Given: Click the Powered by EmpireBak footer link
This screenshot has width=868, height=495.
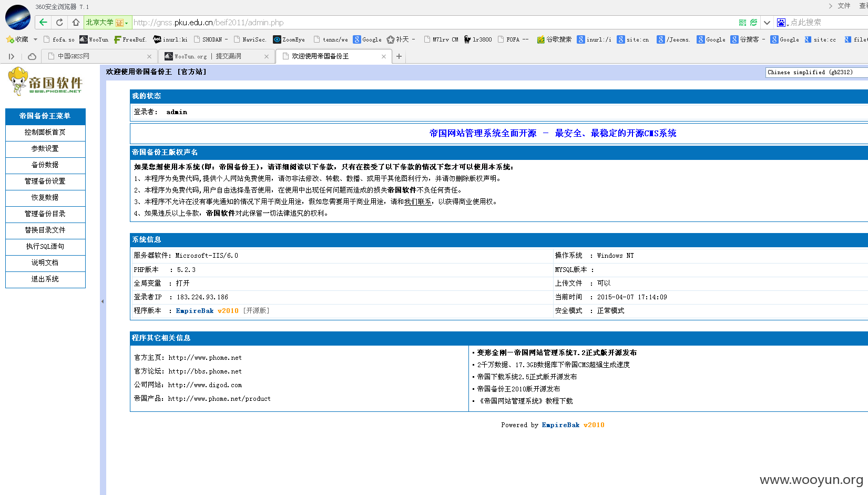Looking at the screenshot, I should click(573, 425).
